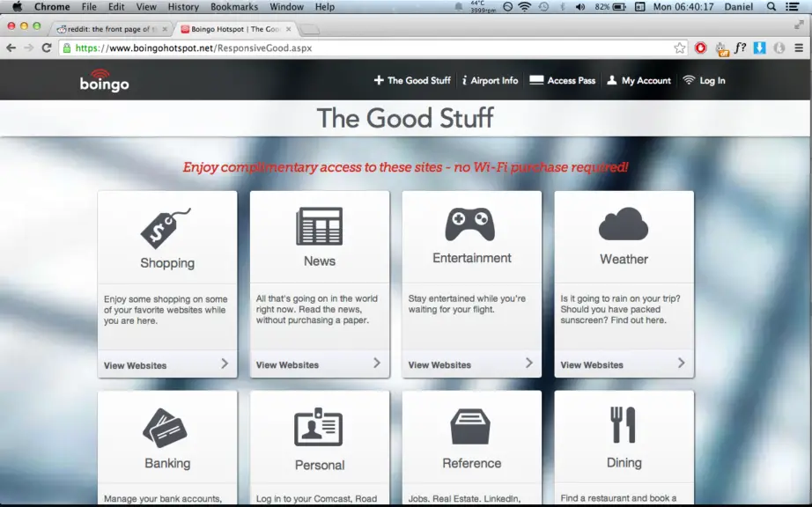Click the Shopping price tag icon
The image size is (812, 507).
[166, 228]
